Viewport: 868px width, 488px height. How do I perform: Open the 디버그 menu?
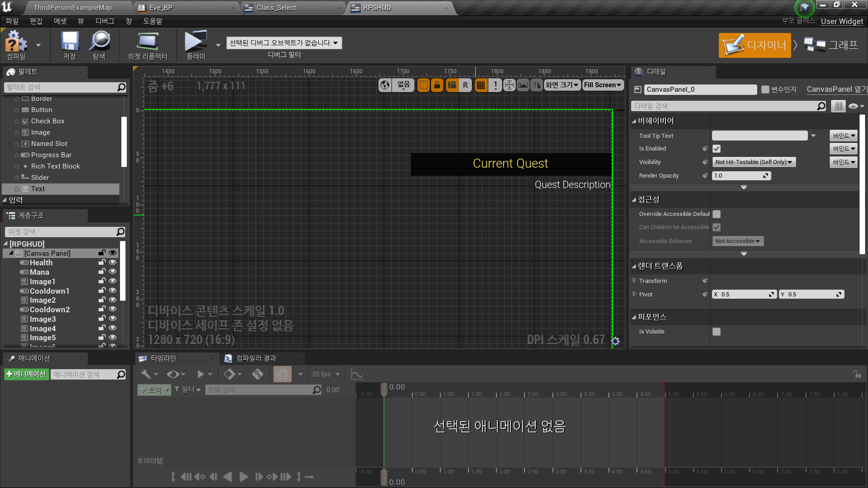coord(104,21)
